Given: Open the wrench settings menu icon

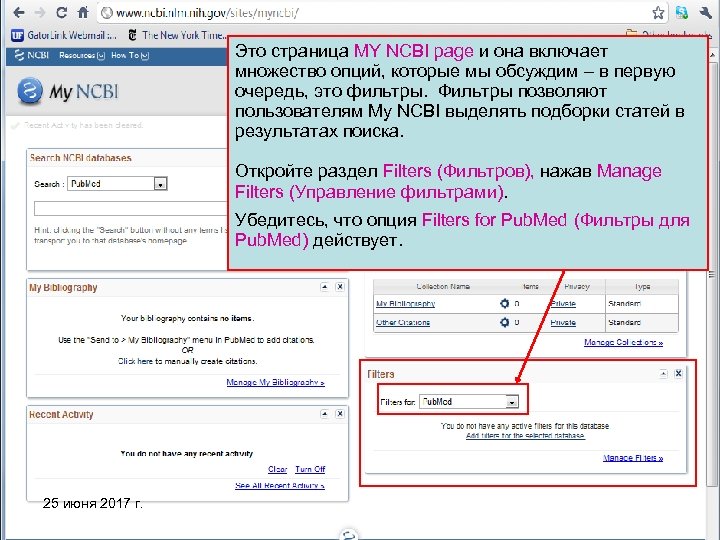Looking at the screenshot, I should [x=705, y=13].
